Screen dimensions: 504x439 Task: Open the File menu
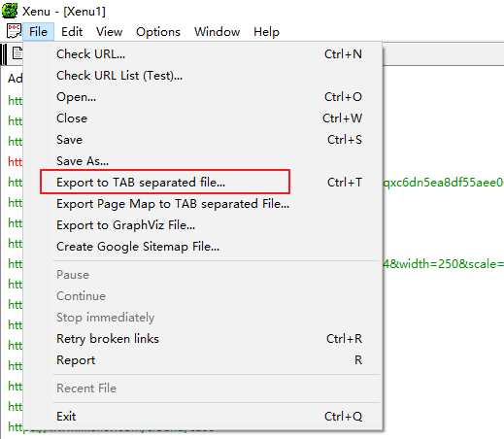pos(38,32)
